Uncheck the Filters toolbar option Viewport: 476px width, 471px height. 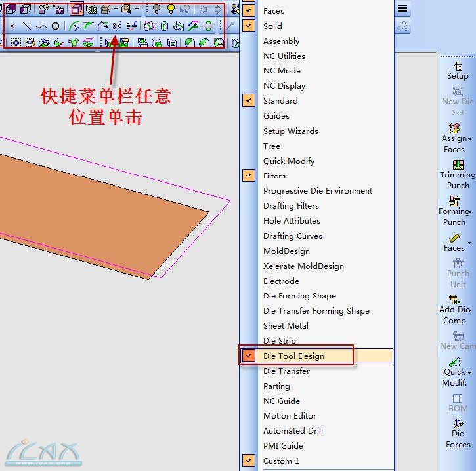pos(248,176)
